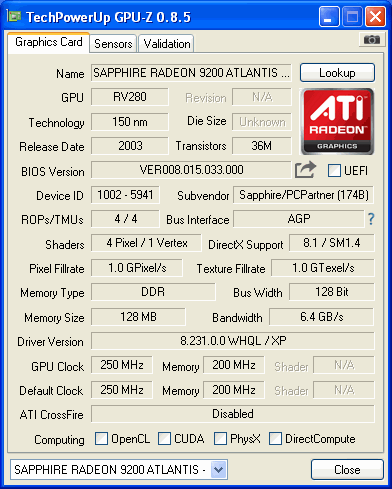Click the DirectX Support field 8.1 / SM1.4

click(x=332, y=243)
